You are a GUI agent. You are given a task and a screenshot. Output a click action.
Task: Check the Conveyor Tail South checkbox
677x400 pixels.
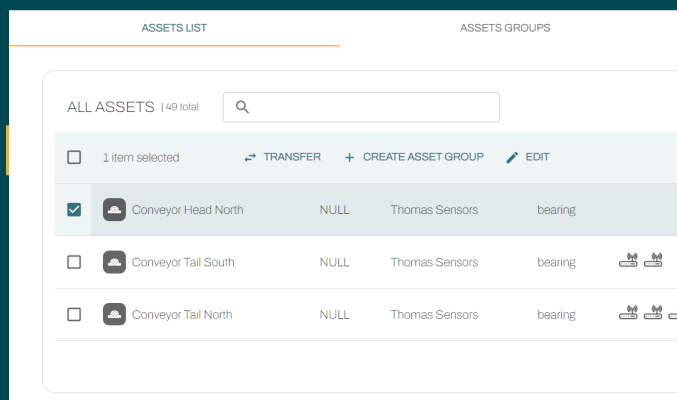click(74, 262)
